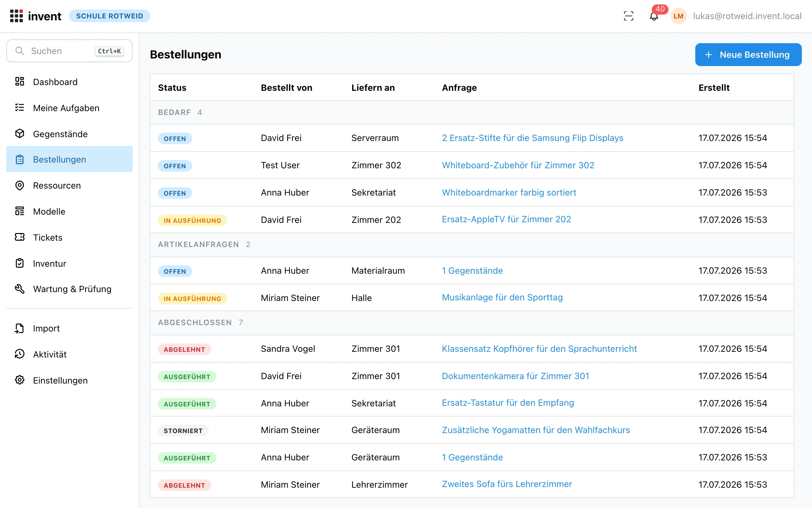Open Ersatz-AppleTV für Zimmer 202 order

click(x=506, y=219)
